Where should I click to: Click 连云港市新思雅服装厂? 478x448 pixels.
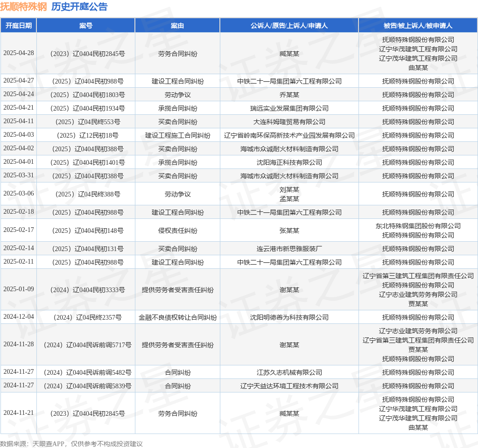pos(289,249)
